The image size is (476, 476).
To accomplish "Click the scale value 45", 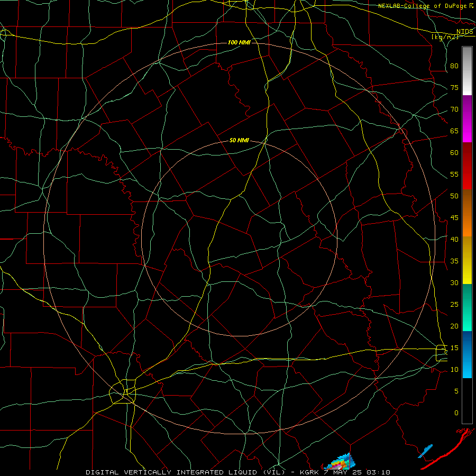I will tap(454, 218).
